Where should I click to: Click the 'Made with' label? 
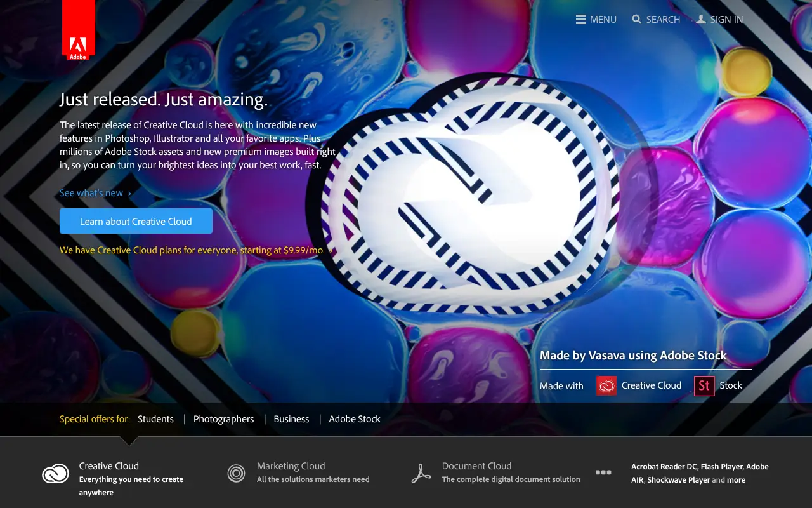(561, 386)
